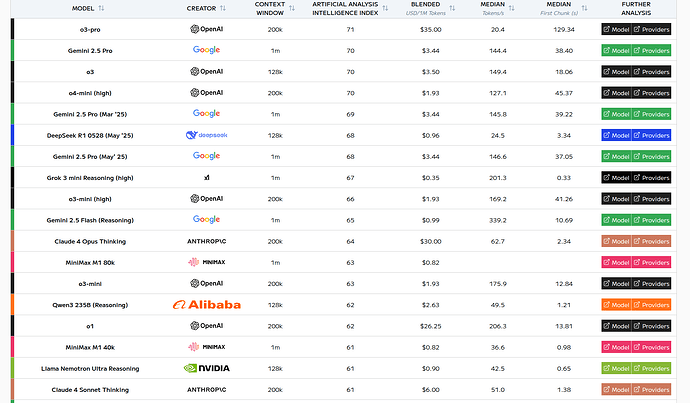
Task: Open the Model button for o3-pro
Action: [x=615, y=30]
